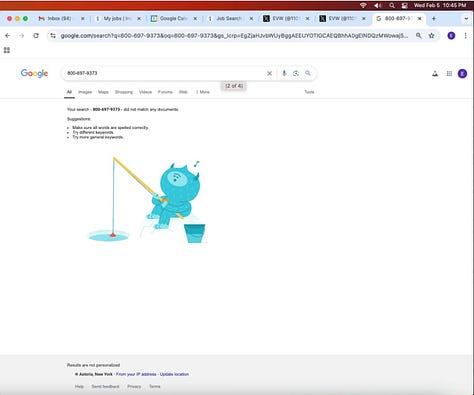Open the Tools button
This screenshot has height=395, width=474.
tap(309, 92)
